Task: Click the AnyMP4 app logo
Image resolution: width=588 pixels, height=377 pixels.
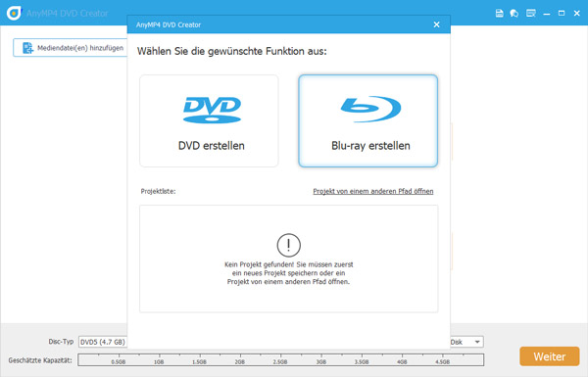Action: 14,13
